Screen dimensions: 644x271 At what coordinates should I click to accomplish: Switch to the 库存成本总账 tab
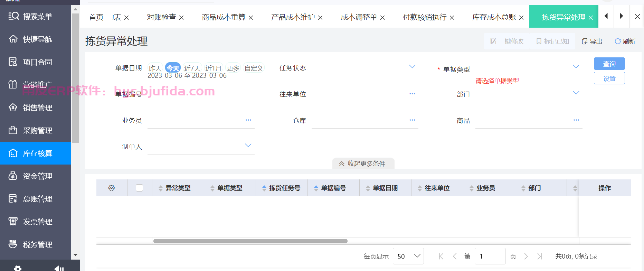[494, 17]
